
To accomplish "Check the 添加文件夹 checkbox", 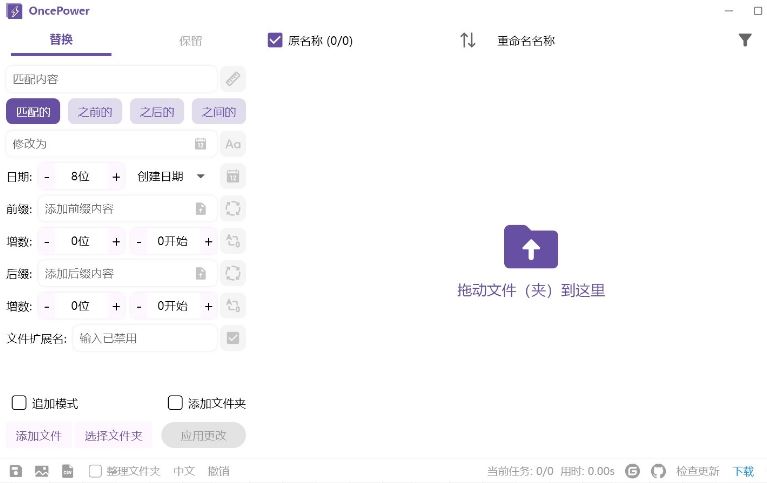I will pyautogui.click(x=175, y=403).
